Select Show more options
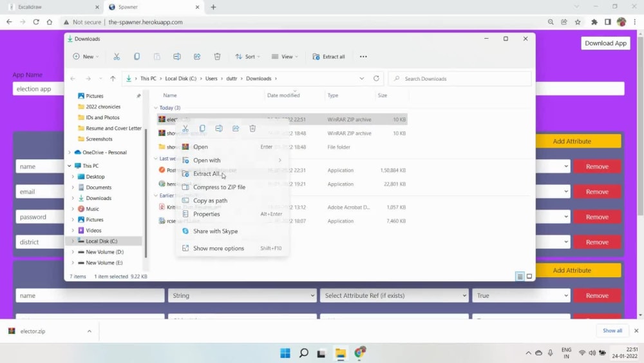The height and width of the screenshot is (363, 644). [x=232, y=248]
